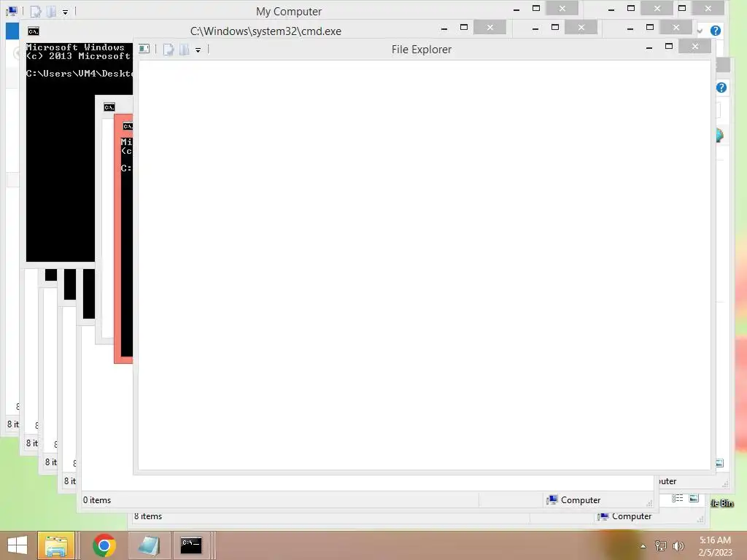This screenshot has width=747, height=560.
Task: Open File Explorer from the taskbar
Action: [55, 545]
